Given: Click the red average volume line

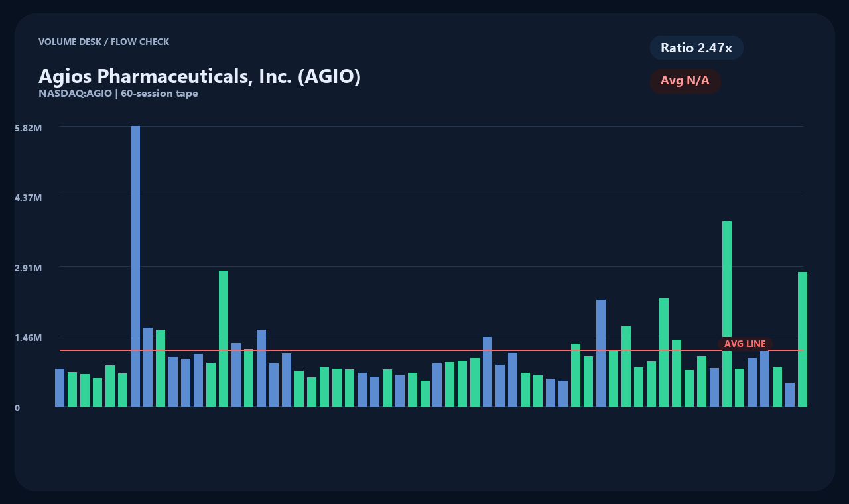Looking at the screenshot, I should (431, 350).
